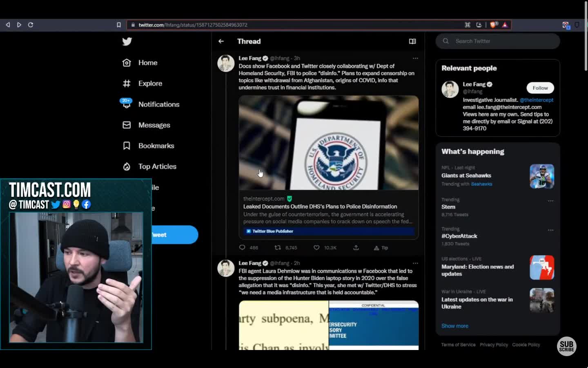Open Bookmarks in sidebar
Screen dimensions: 588x368
[148, 146]
